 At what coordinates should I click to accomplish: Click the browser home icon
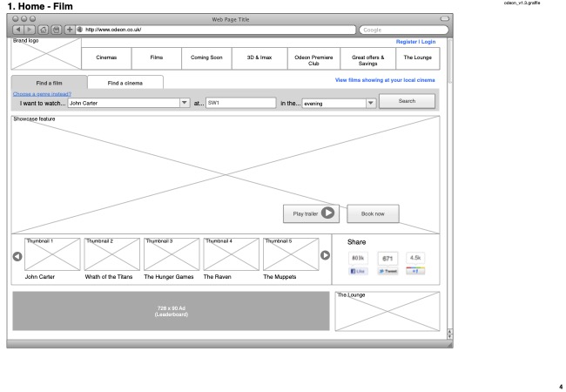coord(44,30)
